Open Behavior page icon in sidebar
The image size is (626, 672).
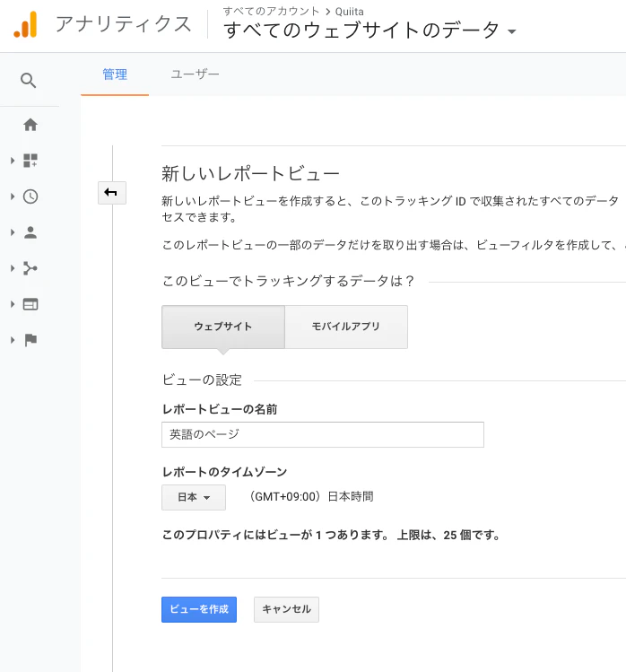30,304
